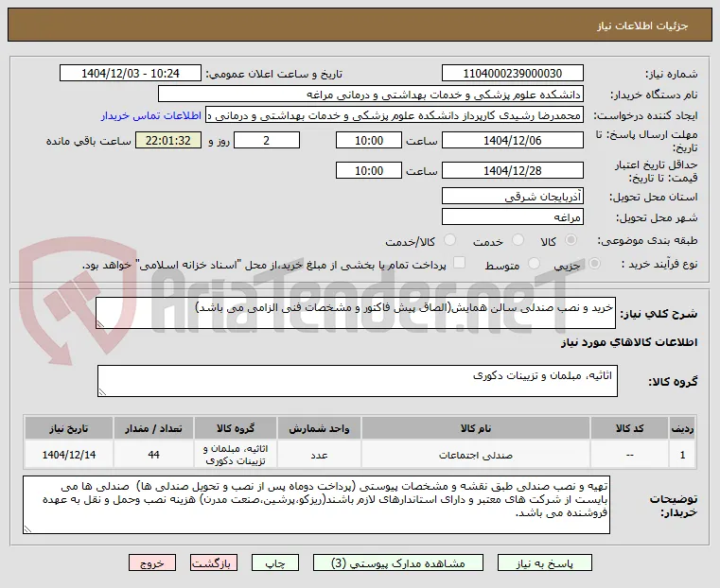Click the اثاثیه، مبلمان و تزیینات دکوری table cell
The image size is (720, 588).
coord(236,455)
